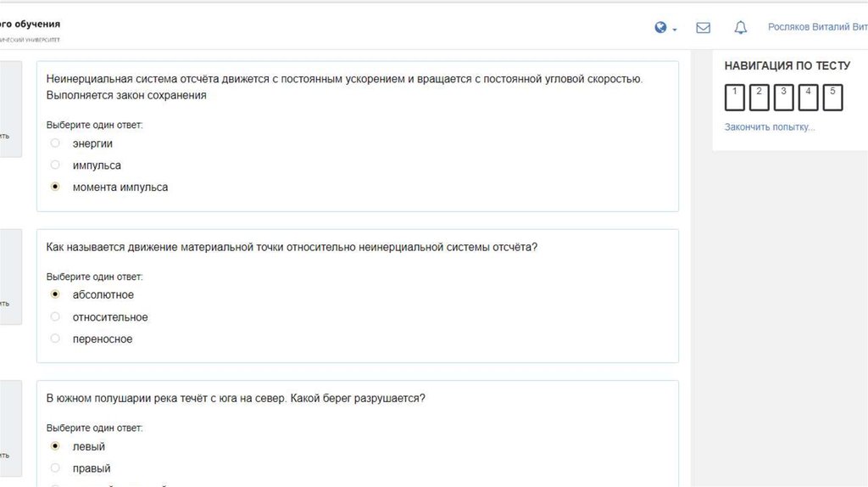Click "Закончить попытку..." link
Image resolution: width=868 pixels, height=487 pixels.
770,127
